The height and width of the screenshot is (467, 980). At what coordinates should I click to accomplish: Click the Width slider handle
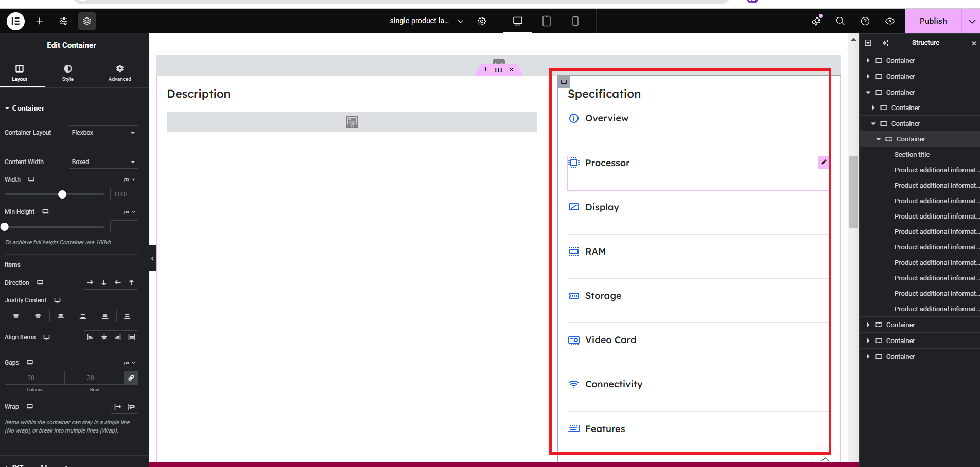[62, 194]
